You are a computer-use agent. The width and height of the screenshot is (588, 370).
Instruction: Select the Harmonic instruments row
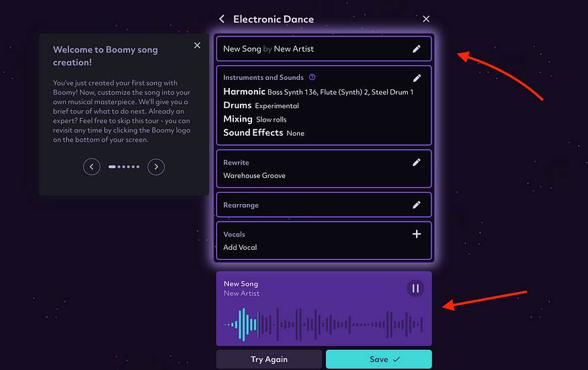(319, 92)
